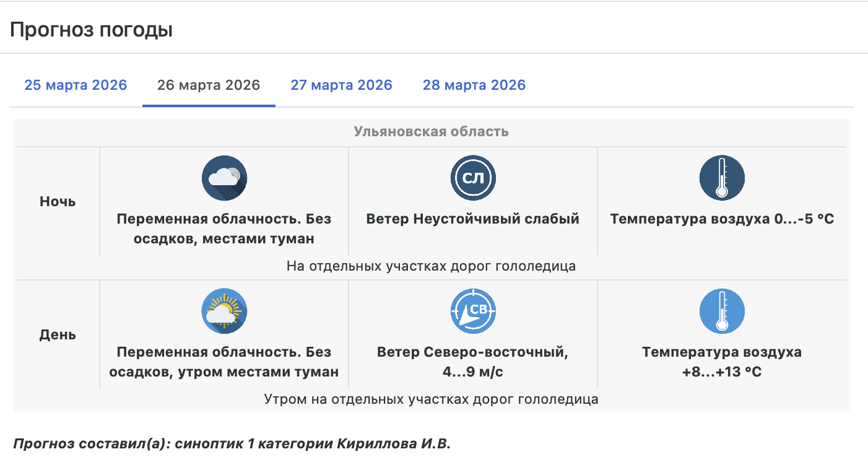868x462 pixels.
Task: Go to the 28 марта 2026 tab
Action: pyautogui.click(x=474, y=85)
